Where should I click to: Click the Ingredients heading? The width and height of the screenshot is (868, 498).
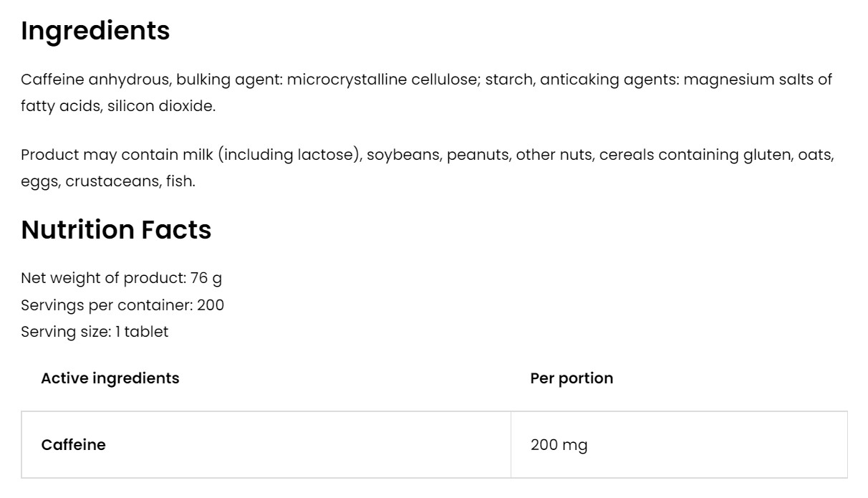click(x=95, y=31)
